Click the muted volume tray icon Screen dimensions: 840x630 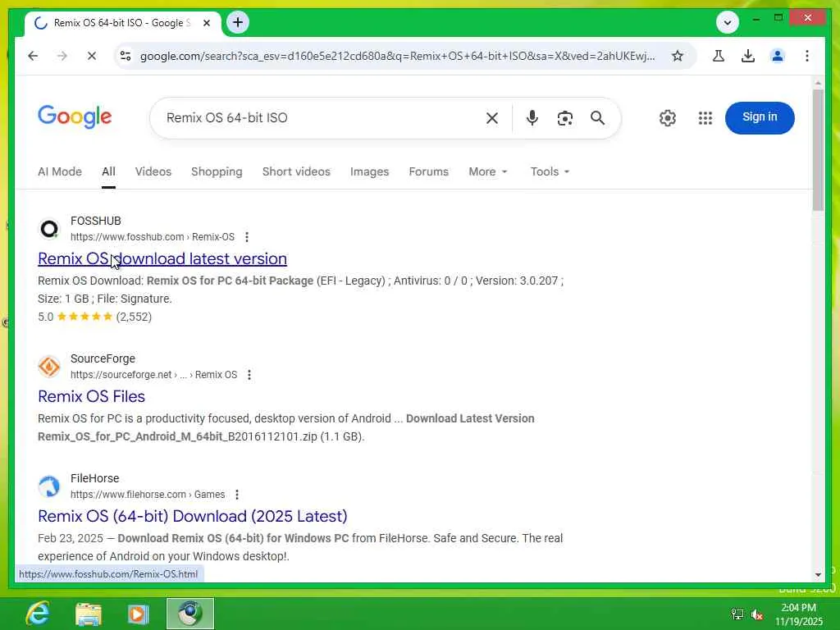[x=757, y=614]
